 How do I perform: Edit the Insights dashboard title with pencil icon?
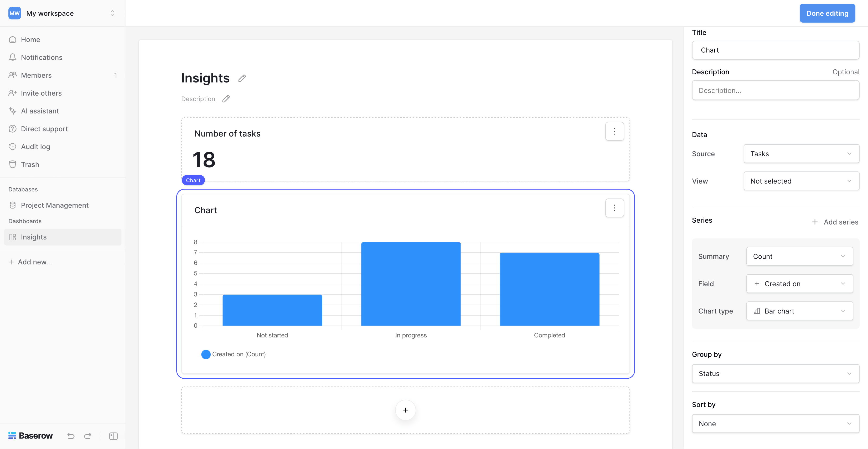coord(242,78)
